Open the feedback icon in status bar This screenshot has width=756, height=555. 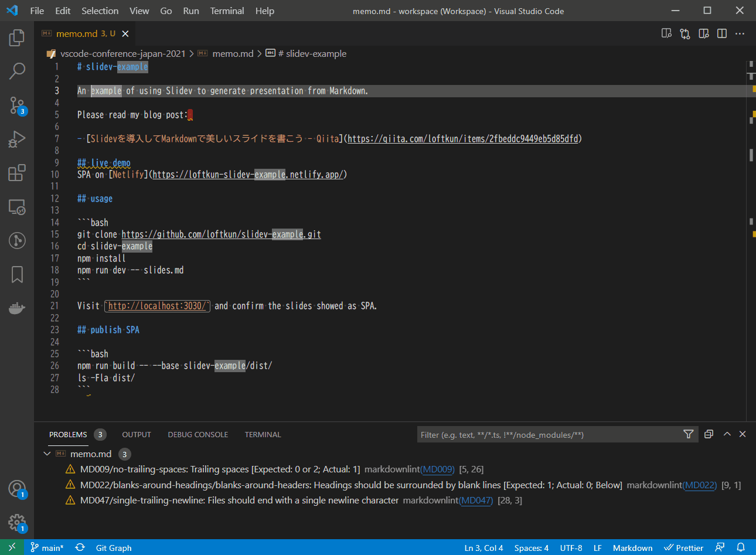pyautogui.click(x=720, y=547)
